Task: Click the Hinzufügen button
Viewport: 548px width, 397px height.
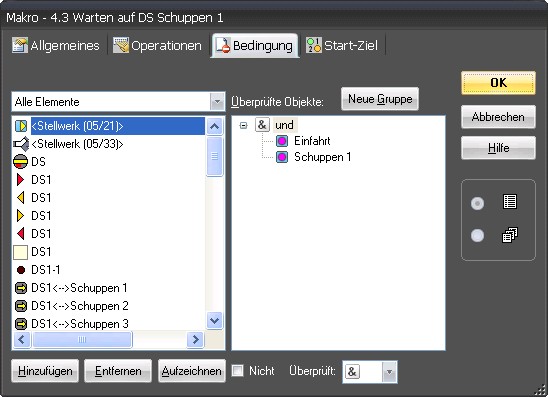Action: click(x=45, y=371)
